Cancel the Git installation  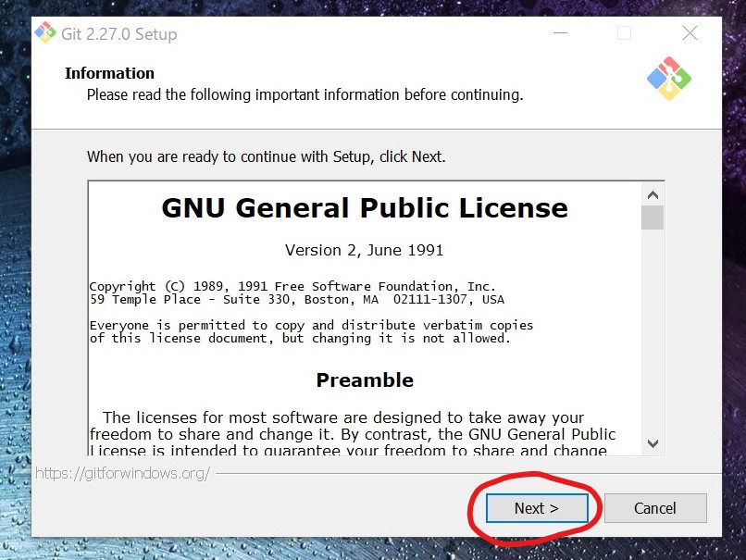pyautogui.click(x=655, y=508)
